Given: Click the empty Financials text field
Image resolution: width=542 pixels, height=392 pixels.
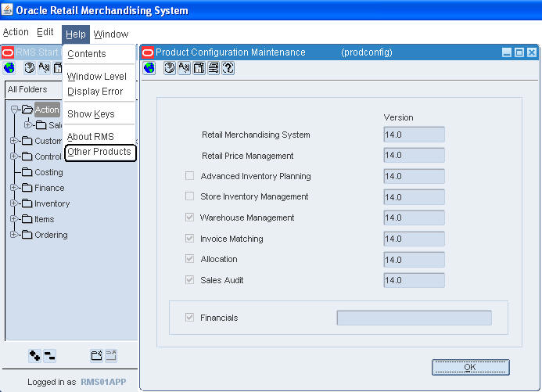Looking at the screenshot, I should (414, 318).
